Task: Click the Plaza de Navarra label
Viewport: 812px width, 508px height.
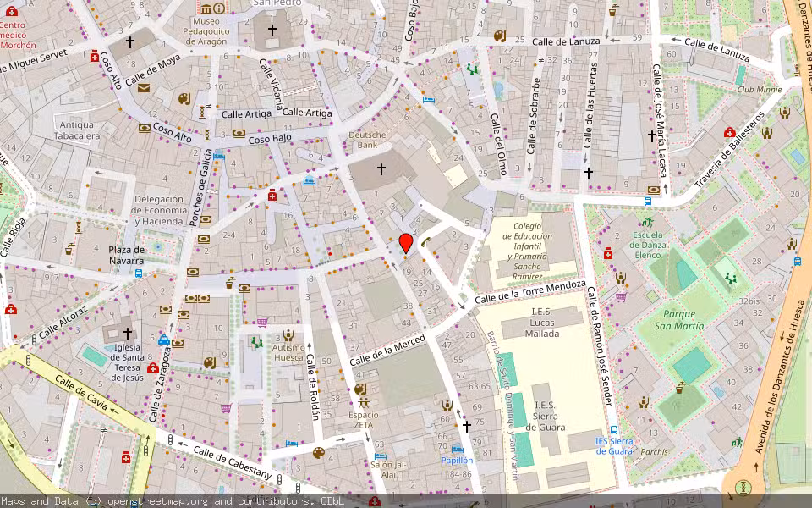Action: (126, 255)
